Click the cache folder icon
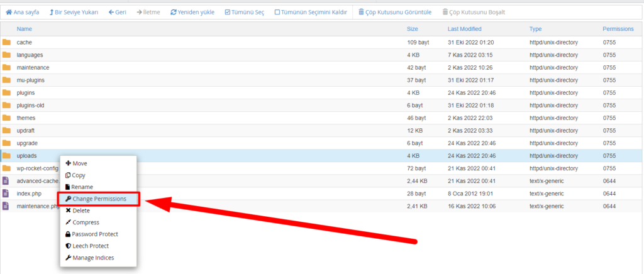Image resolution: width=644 pixels, height=274 pixels. [x=6, y=42]
